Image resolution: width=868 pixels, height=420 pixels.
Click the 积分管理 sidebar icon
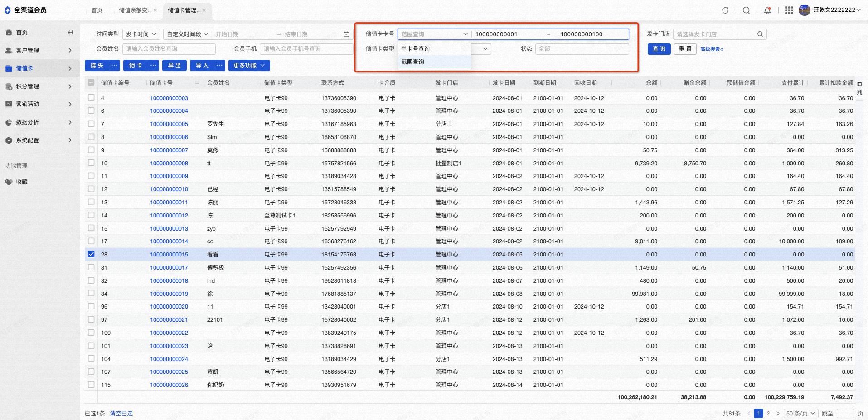tap(9, 87)
